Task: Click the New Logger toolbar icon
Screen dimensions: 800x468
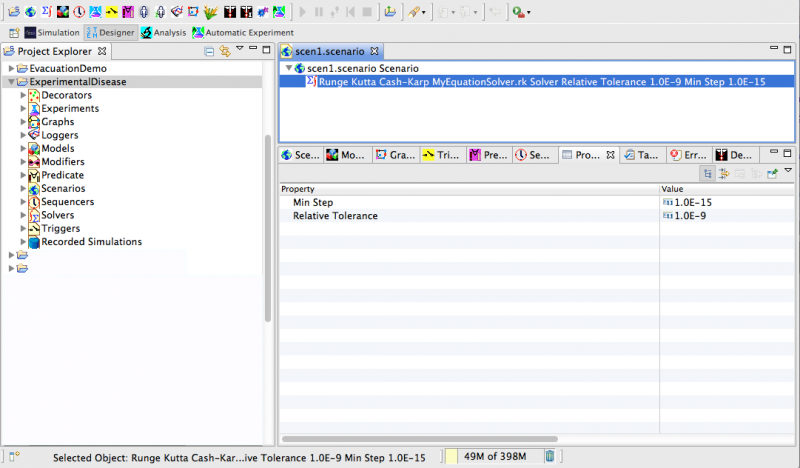Action: [177, 11]
